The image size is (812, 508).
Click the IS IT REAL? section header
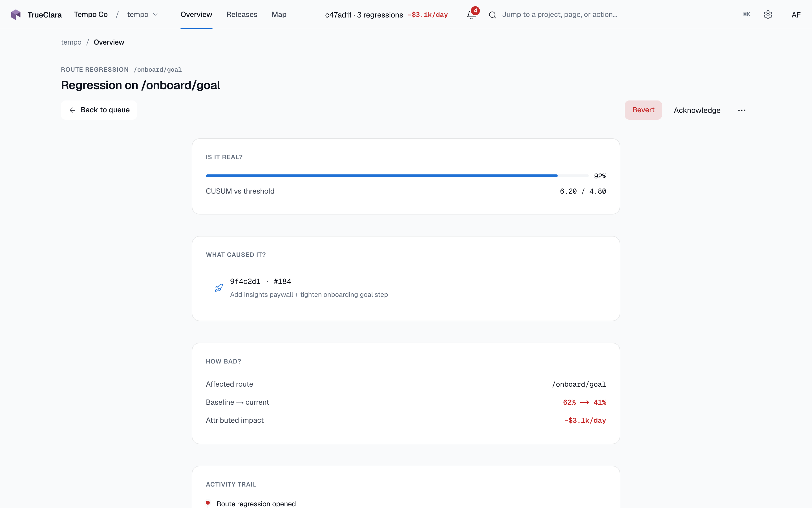coord(224,157)
